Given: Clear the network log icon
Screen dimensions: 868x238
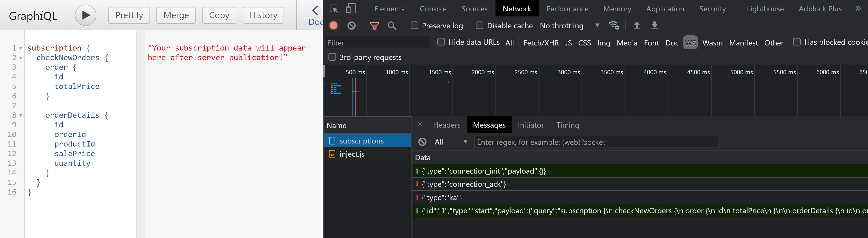Looking at the screenshot, I should [x=352, y=26].
